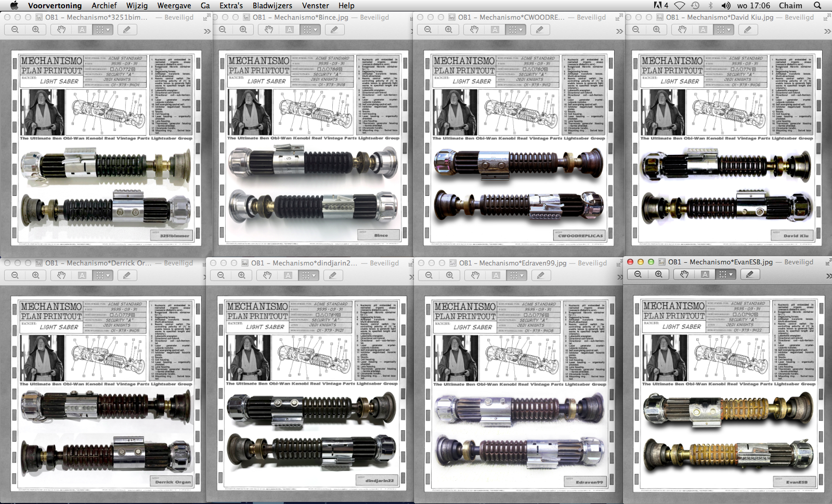The image size is (832, 504).
Task: Choose text tool in Derrick Or window
Action: (x=82, y=275)
